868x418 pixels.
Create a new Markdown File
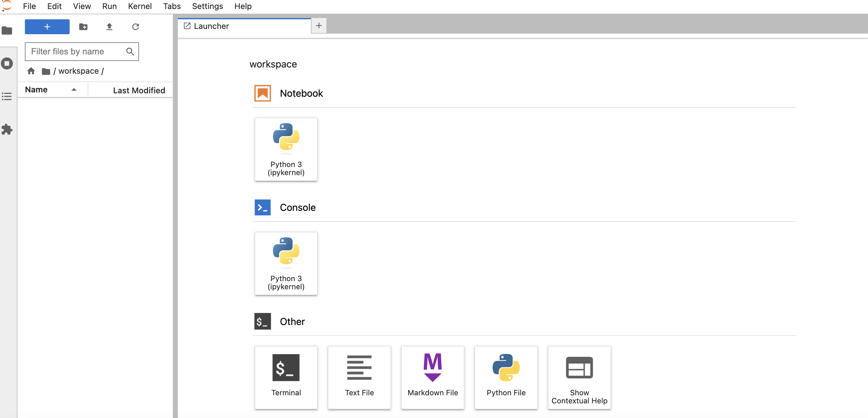432,377
